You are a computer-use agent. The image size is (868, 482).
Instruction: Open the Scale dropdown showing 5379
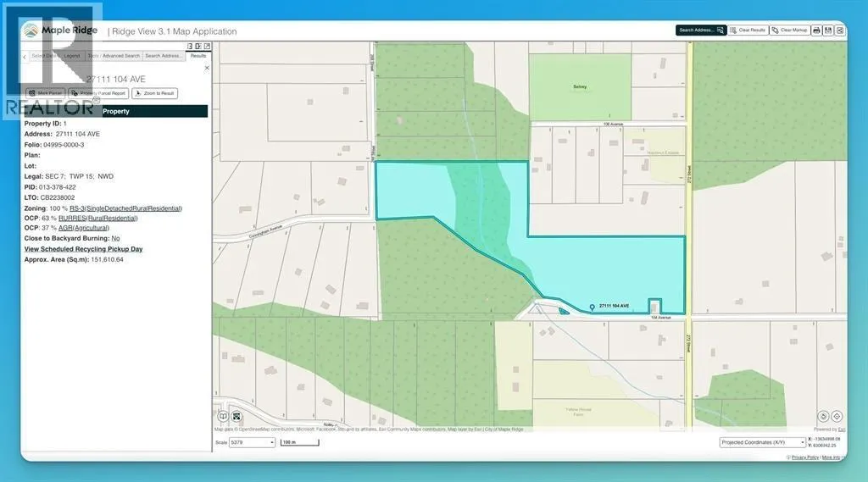tap(252, 442)
